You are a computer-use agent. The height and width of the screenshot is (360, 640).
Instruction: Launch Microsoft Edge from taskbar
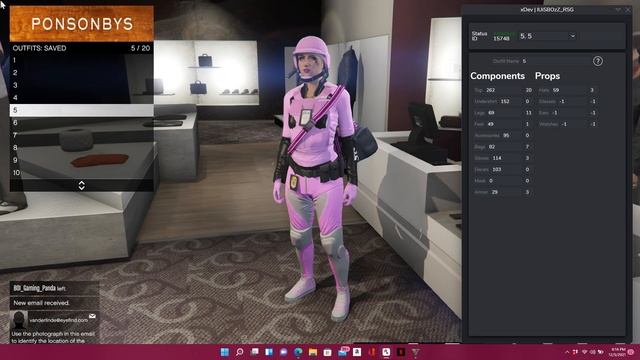[298, 352]
